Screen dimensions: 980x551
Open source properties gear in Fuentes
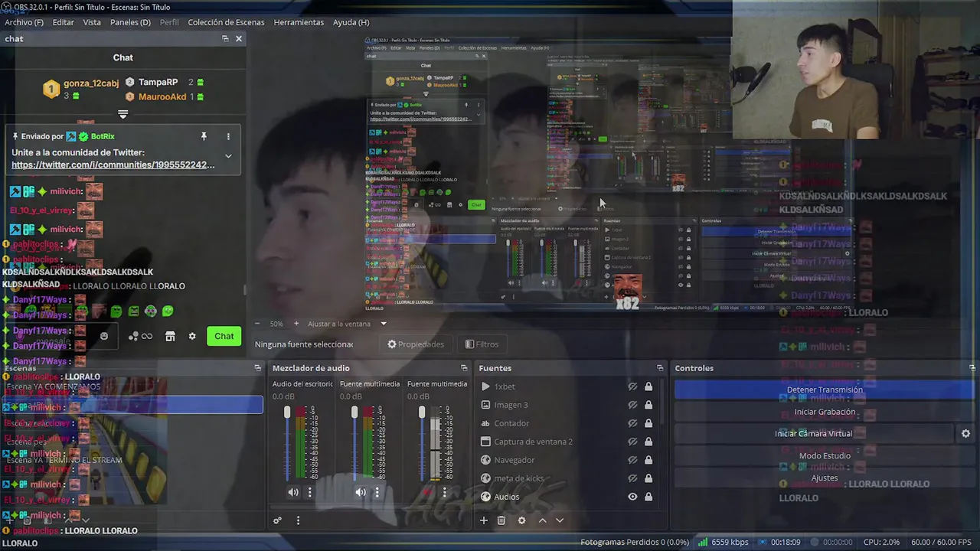click(522, 520)
